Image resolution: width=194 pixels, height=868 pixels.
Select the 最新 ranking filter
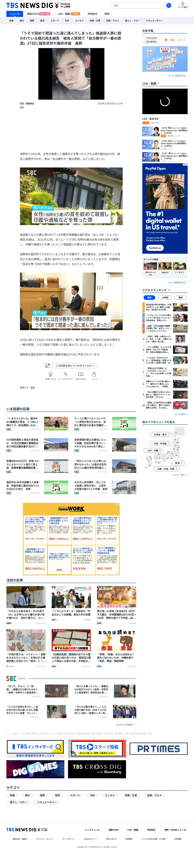coord(149,298)
